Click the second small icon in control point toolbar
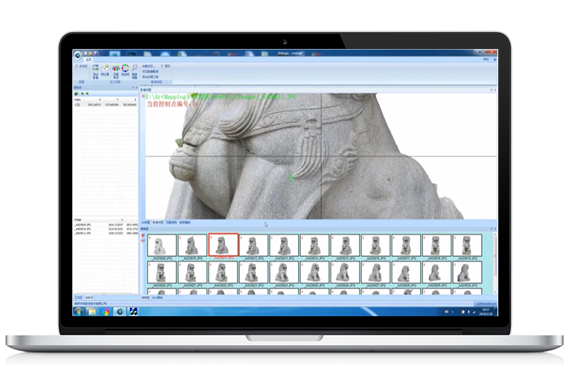569x392 pixels. click(82, 94)
